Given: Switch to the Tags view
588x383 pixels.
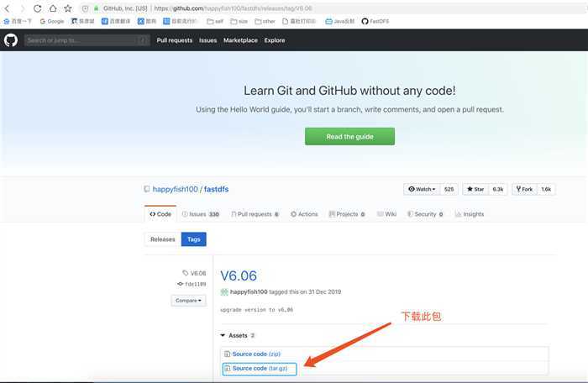Looking at the screenshot, I should [193, 239].
